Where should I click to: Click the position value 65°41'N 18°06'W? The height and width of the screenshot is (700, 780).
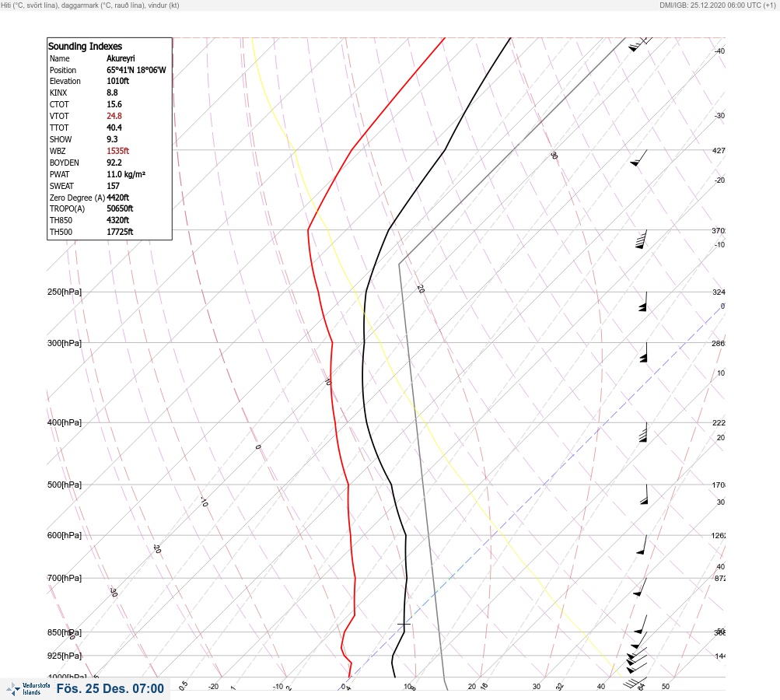click(x=136, y=70)
